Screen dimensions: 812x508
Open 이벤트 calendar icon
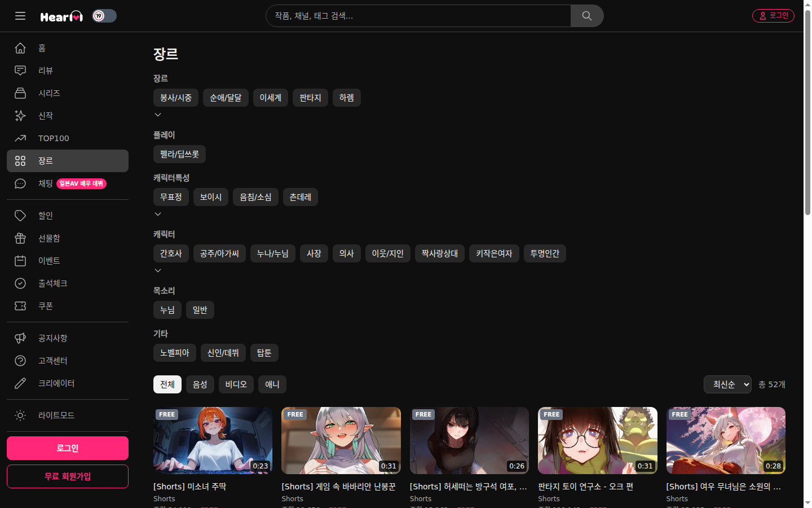pos(20,261)
